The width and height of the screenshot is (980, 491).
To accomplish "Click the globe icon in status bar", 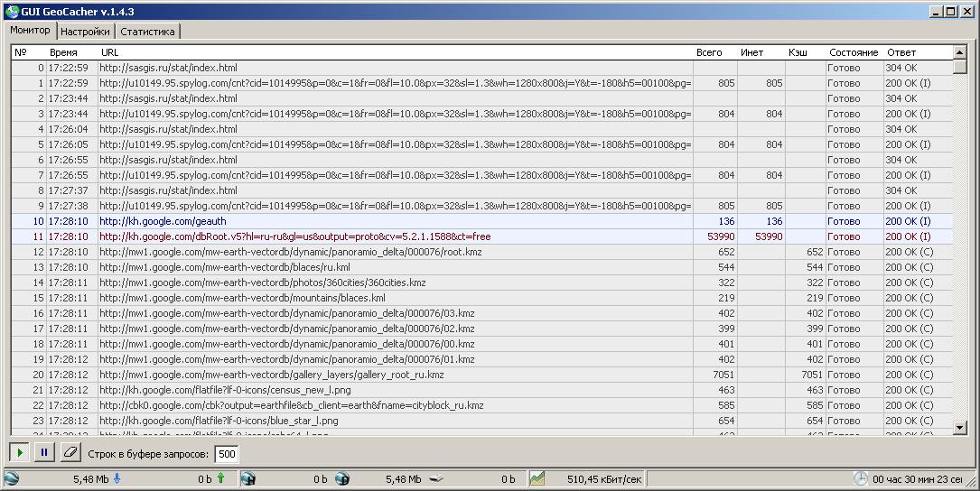I will (x=11, y=479).
